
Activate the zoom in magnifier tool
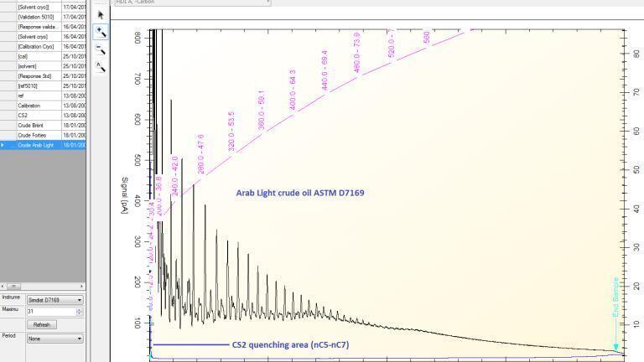pos(101,32)
